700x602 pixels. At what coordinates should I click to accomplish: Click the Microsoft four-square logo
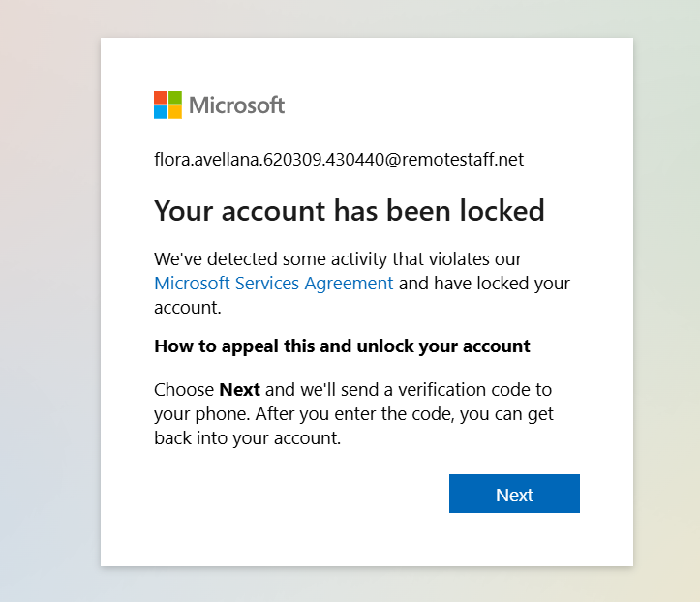coord(167,105)
